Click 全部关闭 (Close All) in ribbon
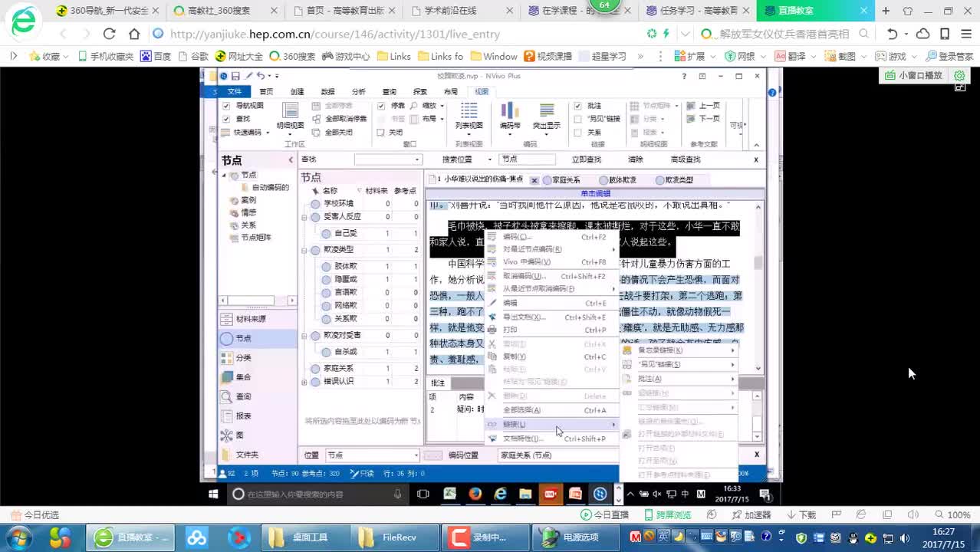Screen dimensions: 980x552 334,132
